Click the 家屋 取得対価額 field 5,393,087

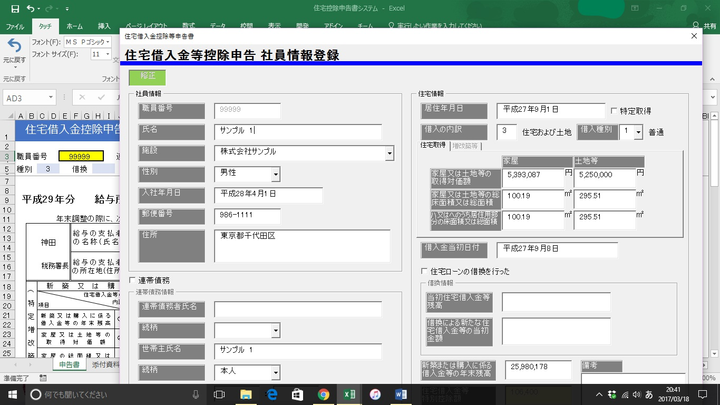533,178
